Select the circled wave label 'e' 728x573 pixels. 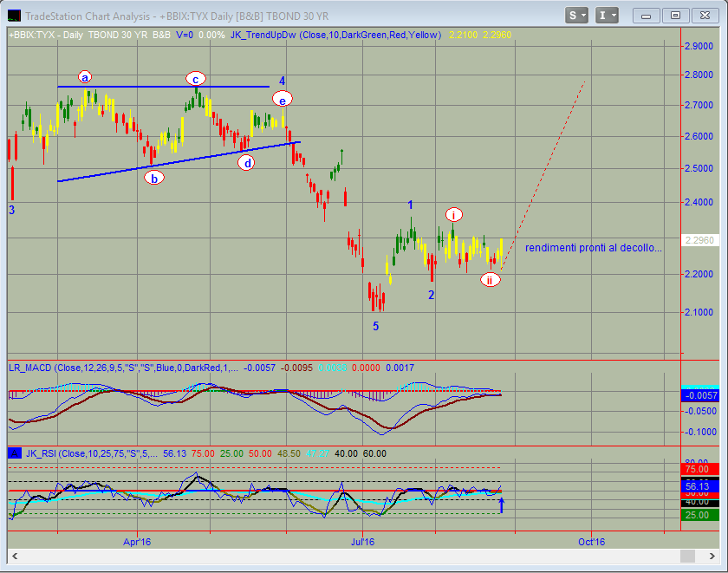pyautogui.click(x=283, y=100)
